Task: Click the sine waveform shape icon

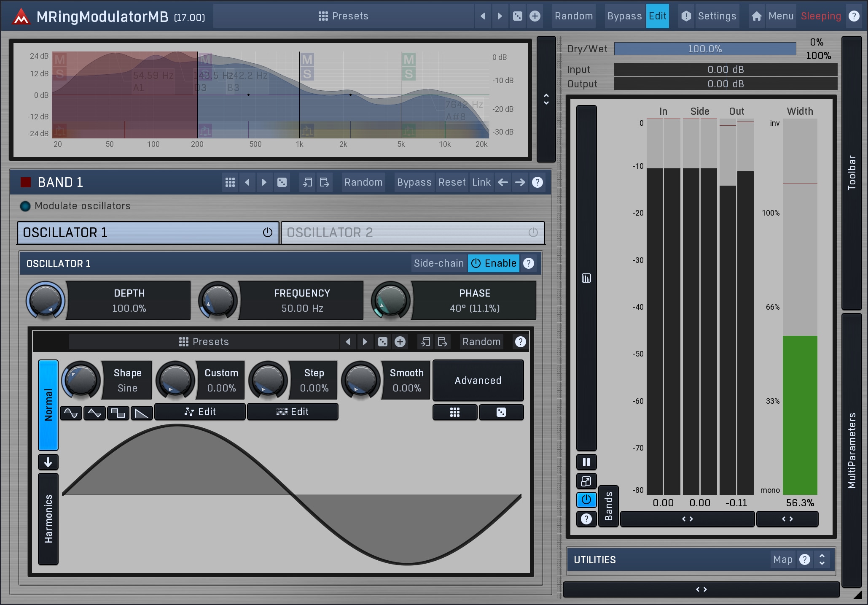Action: 71,413
